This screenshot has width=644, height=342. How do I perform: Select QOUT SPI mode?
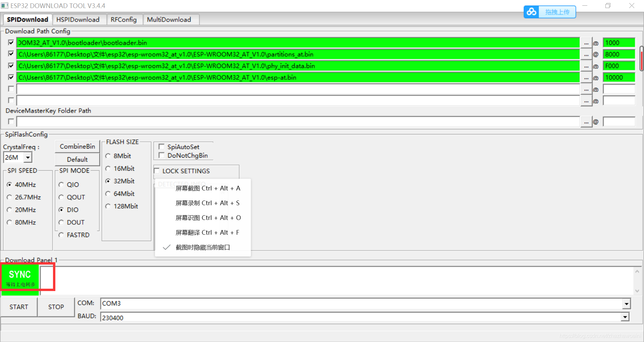point(61,197)
